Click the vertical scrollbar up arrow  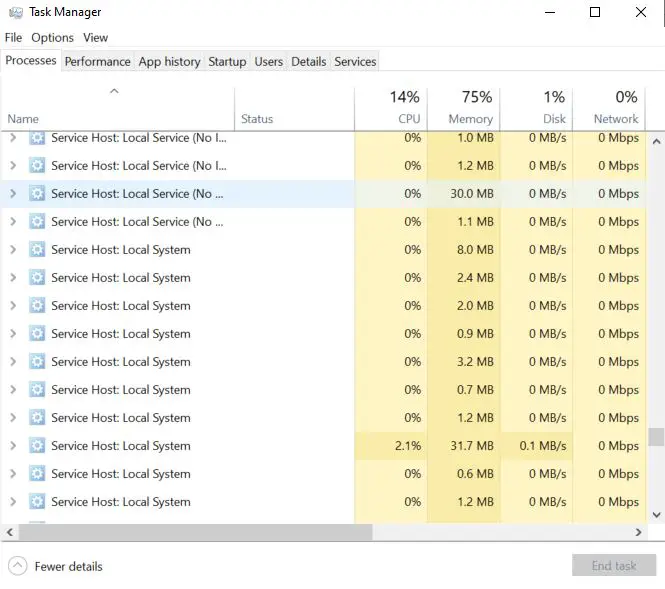pyautogui.click(x=657, y=142)
